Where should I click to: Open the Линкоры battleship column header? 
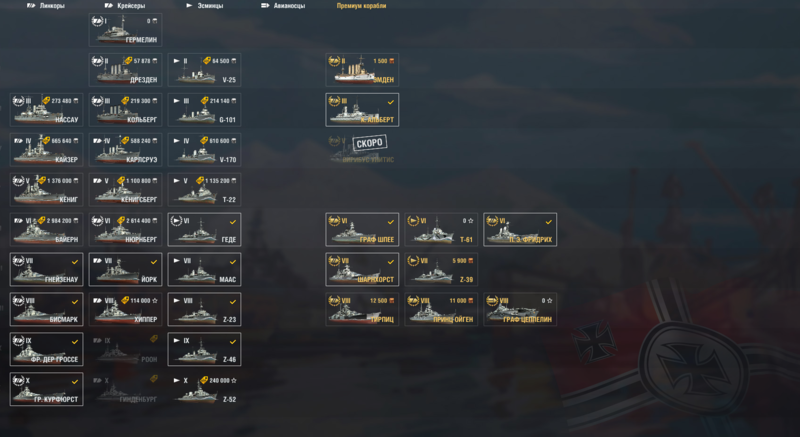click(45, 6)
